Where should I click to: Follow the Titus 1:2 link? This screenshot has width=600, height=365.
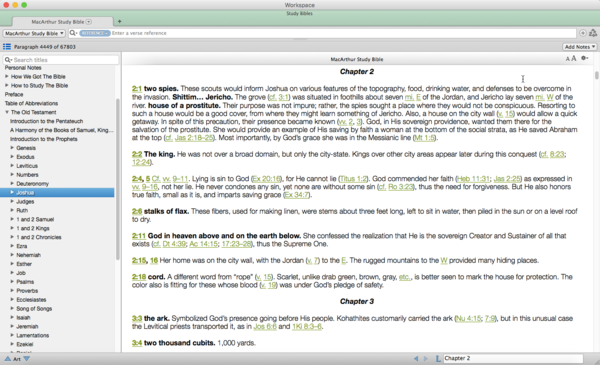click(x=353, y=179)
